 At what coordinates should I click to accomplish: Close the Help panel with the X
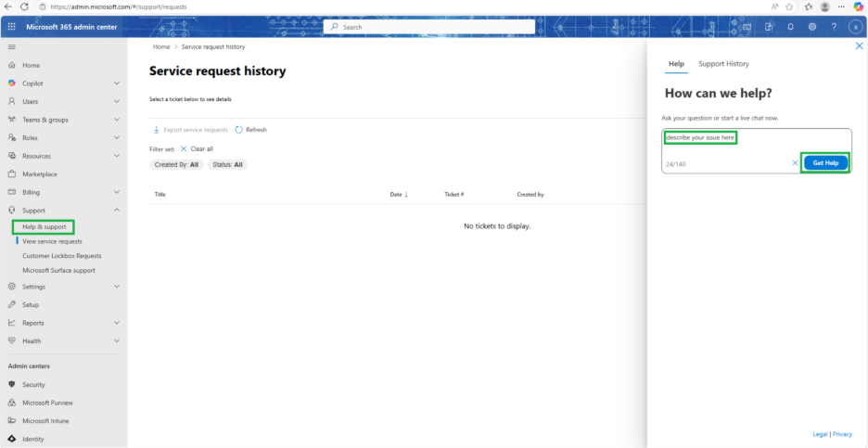click(859, 46)
